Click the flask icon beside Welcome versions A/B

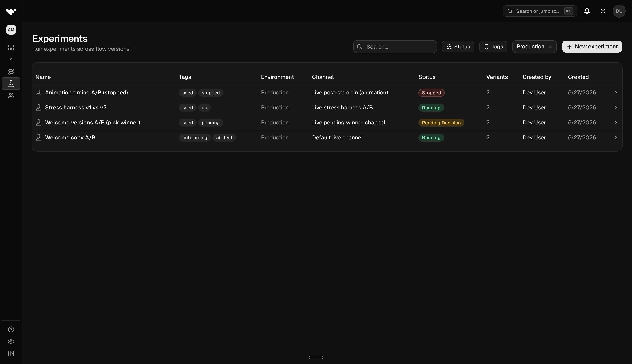tap(39, 122)
